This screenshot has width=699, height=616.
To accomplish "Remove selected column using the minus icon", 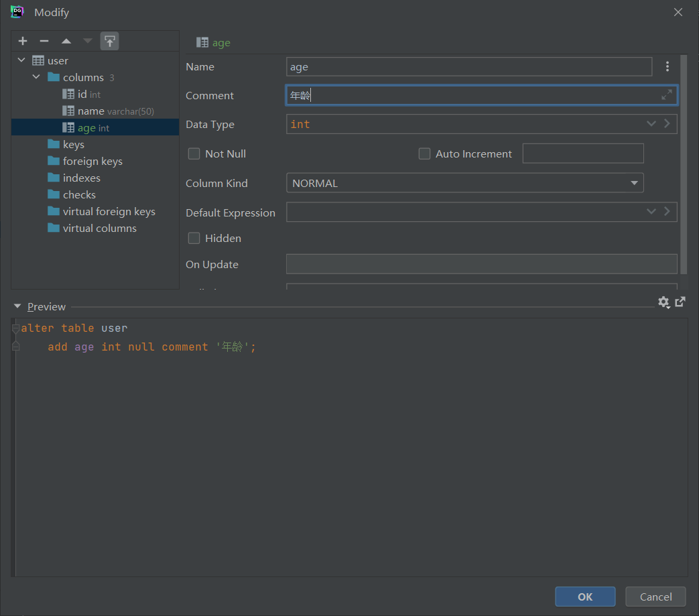I will tap(44, 40).
